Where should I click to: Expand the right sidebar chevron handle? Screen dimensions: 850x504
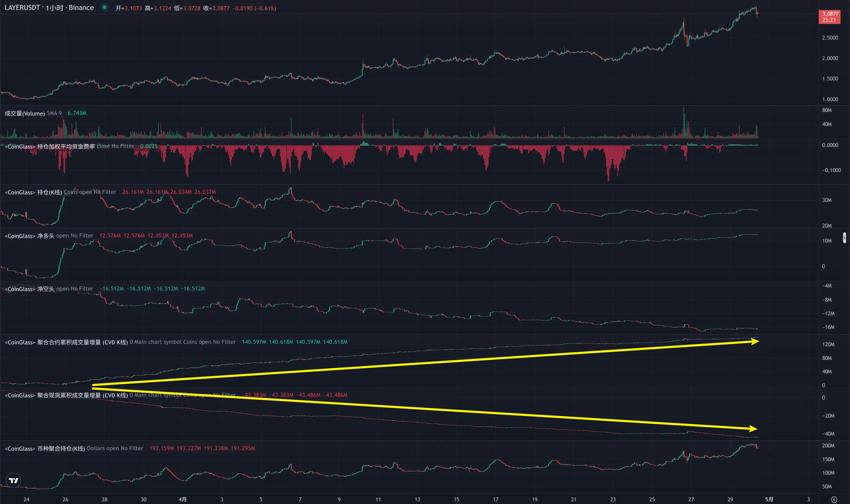click(844, 238)
